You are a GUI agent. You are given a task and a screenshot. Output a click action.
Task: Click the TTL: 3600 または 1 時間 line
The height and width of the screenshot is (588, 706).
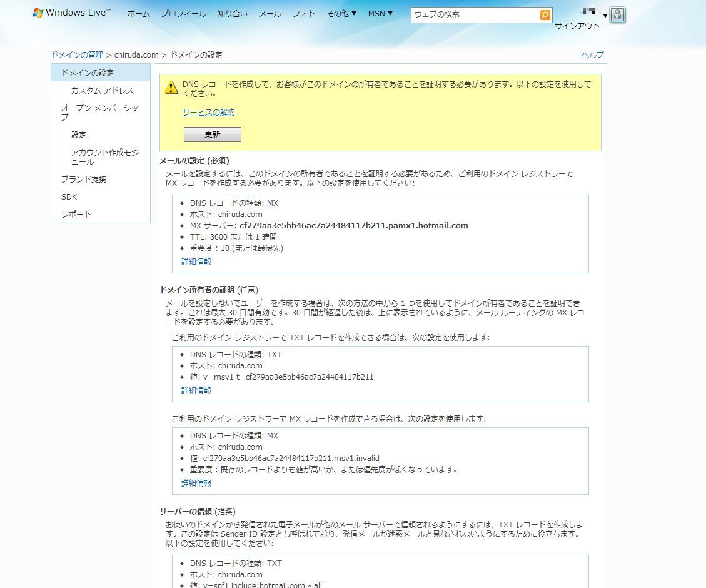point(233,237)
